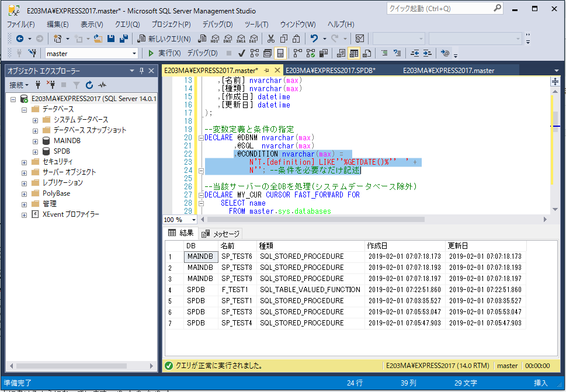This screenshot has width=566, height=392.
Task: Click the 作成日 column header
Action: [x=405, y=246]
